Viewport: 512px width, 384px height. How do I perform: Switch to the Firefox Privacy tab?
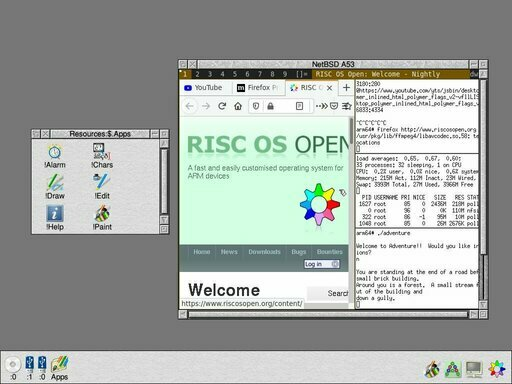259,88
